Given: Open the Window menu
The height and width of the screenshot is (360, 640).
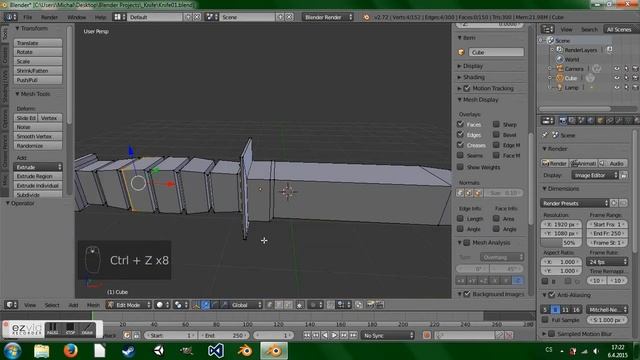Looking at the screenshot, I should 76,17.
